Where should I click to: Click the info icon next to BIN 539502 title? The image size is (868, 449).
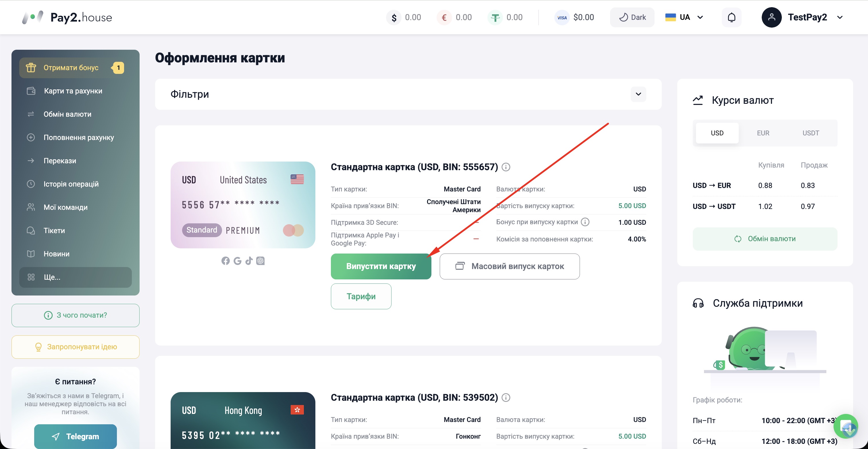tap(506, 398)
